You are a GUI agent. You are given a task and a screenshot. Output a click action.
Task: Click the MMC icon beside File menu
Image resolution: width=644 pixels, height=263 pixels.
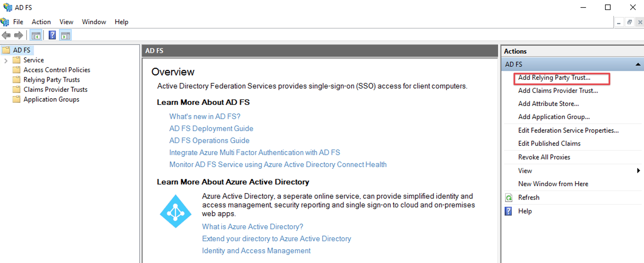(x=5, y=22)
